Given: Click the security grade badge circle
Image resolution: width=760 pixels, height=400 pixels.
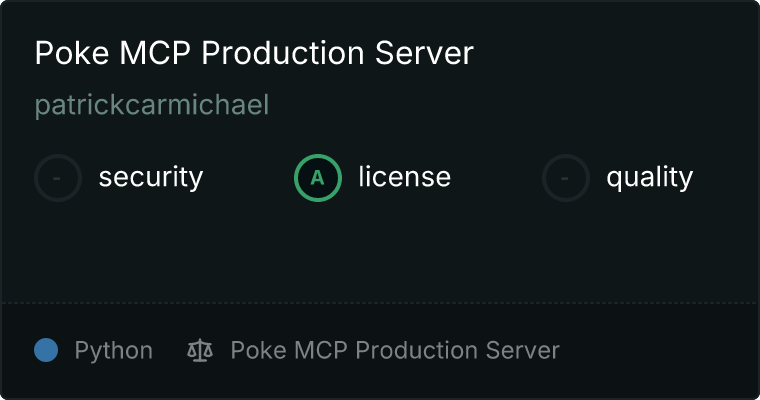Looking at the screenshot, I should click(x=58, y=178).
